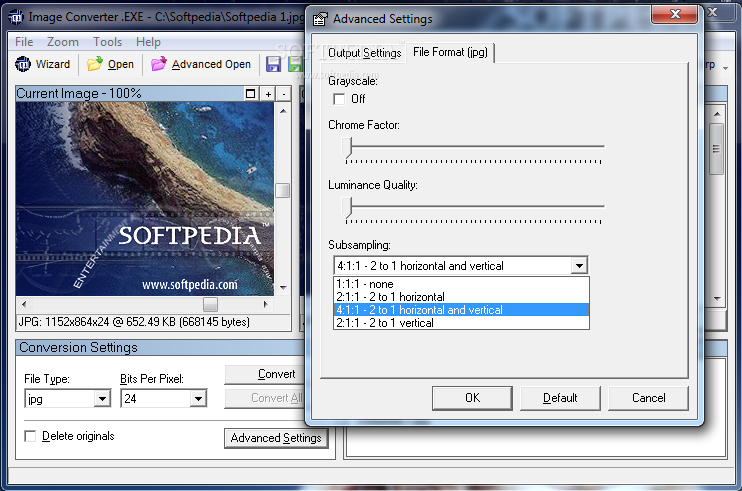Click the toolbar overflow arrow at right edge

point(725,69)
